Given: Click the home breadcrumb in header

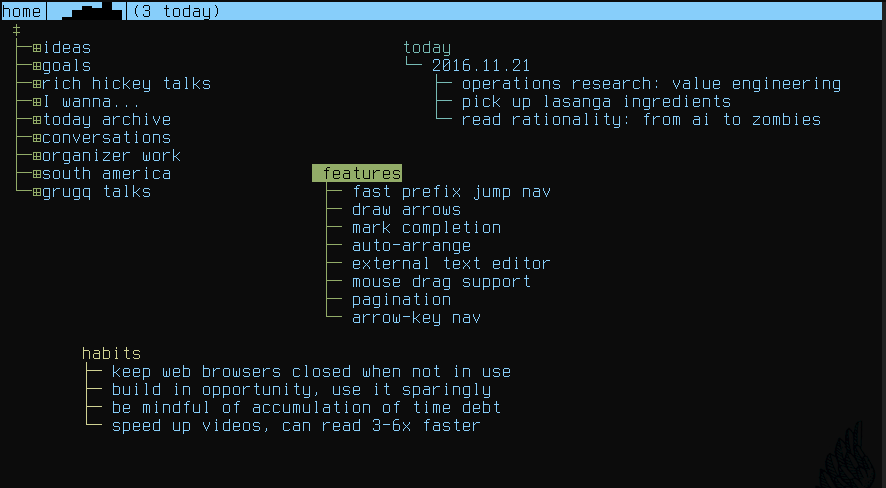Looking at the screenshot, I should coord(21,12).
